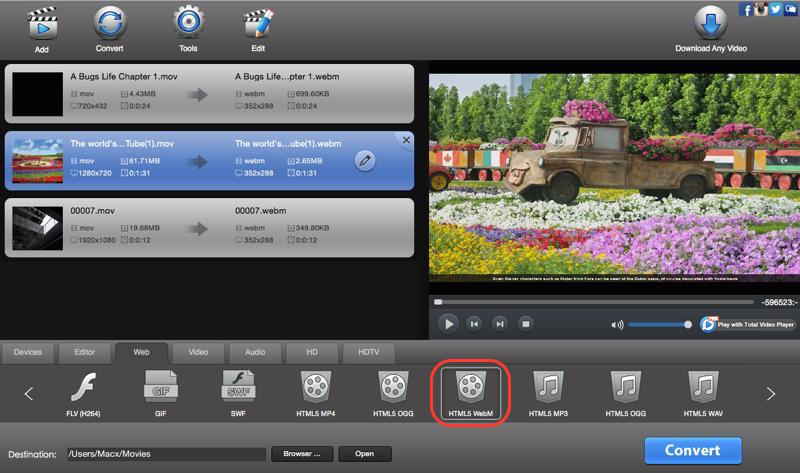This screenshot has width=800, height=473.
Task: Click the Open destination button
Action: 365,454
